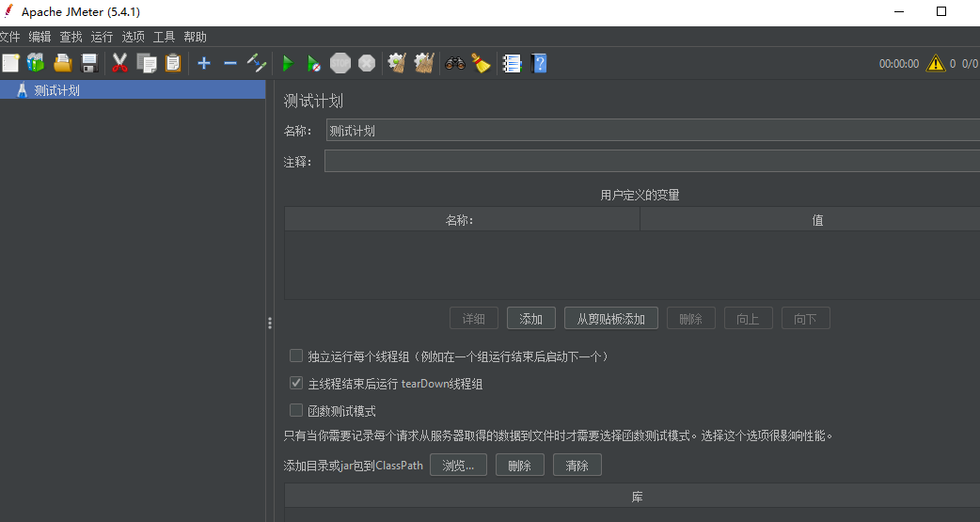
Task: Click the split pane divider handle
Action: click(269, 323)
